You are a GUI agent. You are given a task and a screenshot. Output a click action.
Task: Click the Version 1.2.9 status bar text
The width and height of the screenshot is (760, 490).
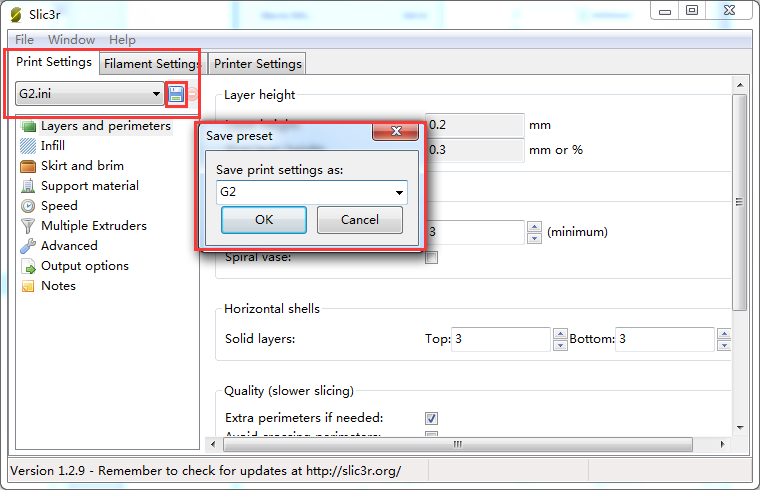coord(206,471)
